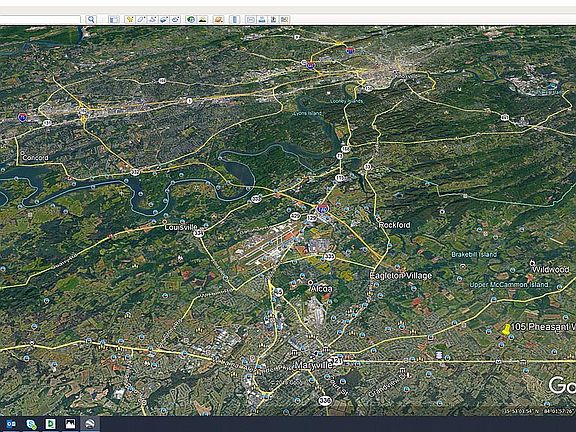
Task: Click the route 336 road shield
Action: tap(325, 400)
